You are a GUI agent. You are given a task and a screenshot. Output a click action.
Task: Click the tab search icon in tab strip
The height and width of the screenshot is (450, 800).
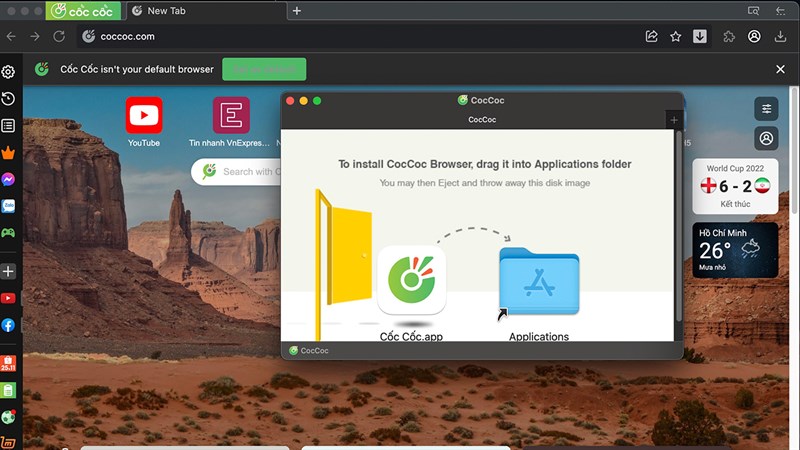click(x=754, y=11)
